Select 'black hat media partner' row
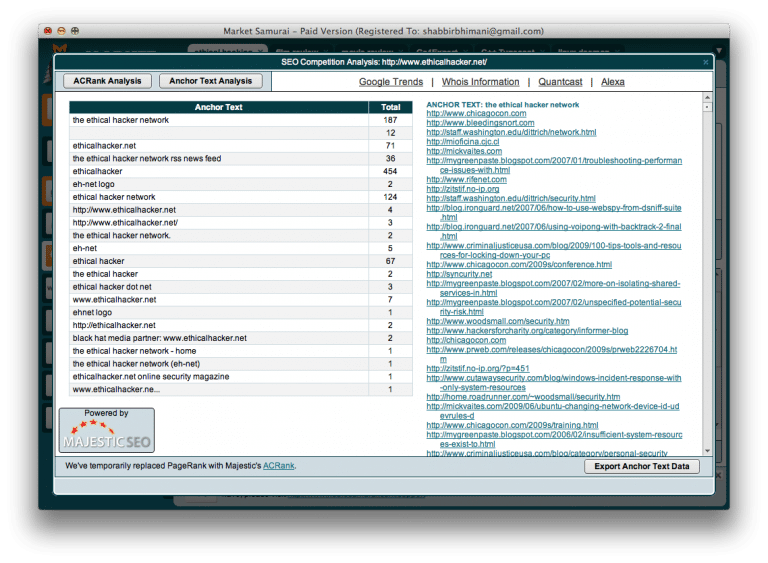768x563 pixels. click(x=240, y=338)
